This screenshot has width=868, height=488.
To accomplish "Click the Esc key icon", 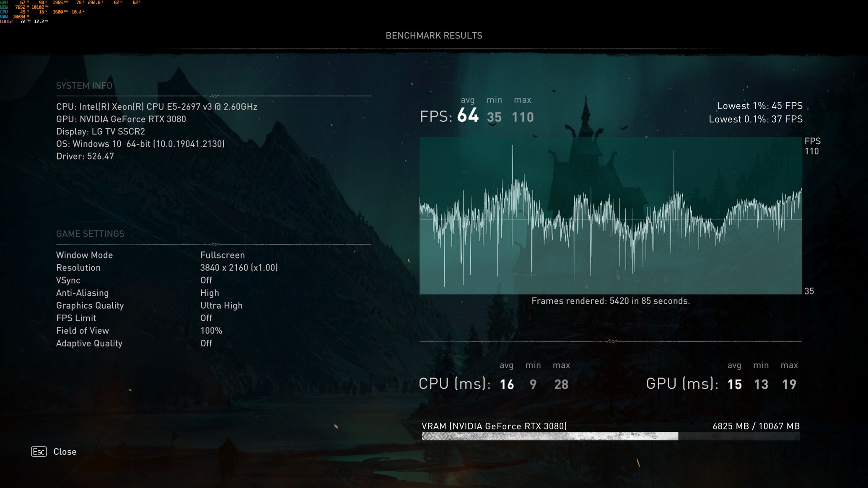I will coord(39,452).
